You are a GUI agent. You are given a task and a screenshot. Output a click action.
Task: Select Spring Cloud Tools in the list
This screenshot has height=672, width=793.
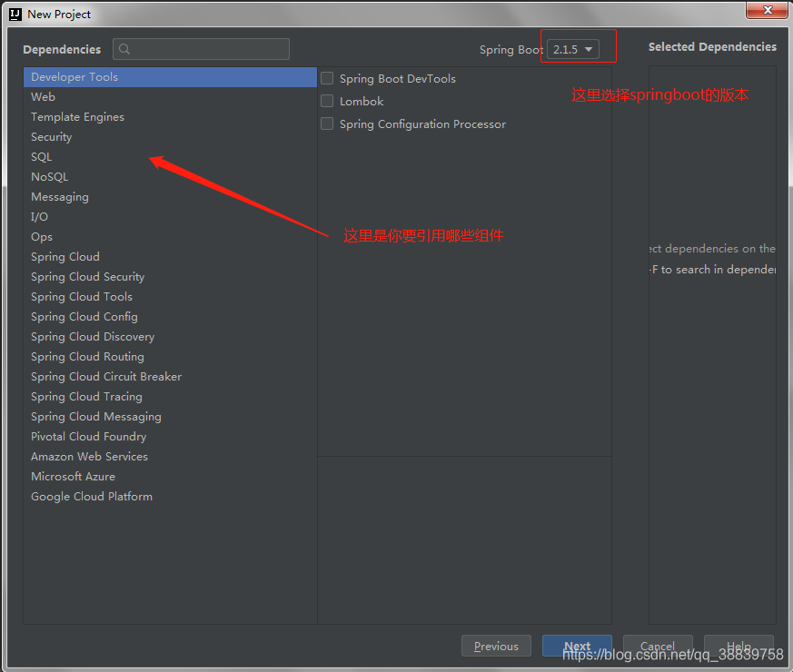coord(170,296)
